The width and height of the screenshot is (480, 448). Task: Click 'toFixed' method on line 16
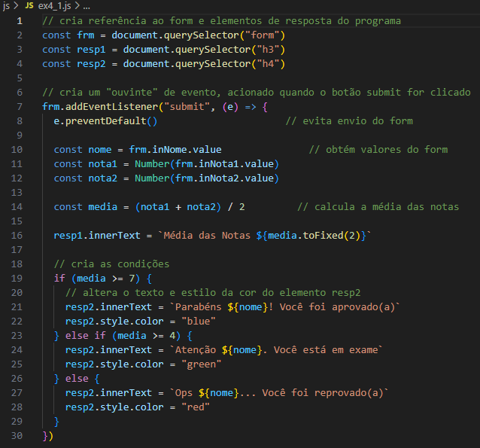(324, 236)
